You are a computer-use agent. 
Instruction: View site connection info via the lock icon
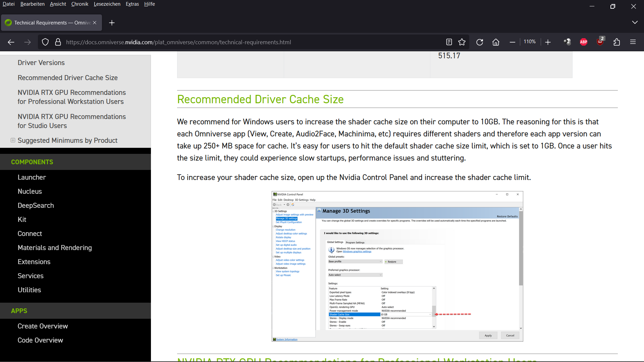coord(58,42)
